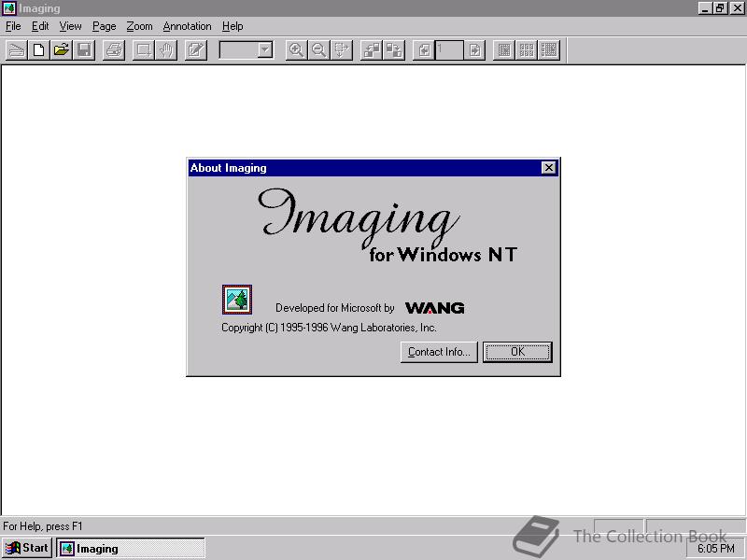The width and height of the screenshot is (747, 560).
Task: Click the Rotate Right toolbar icon
Action: [394, 50]
